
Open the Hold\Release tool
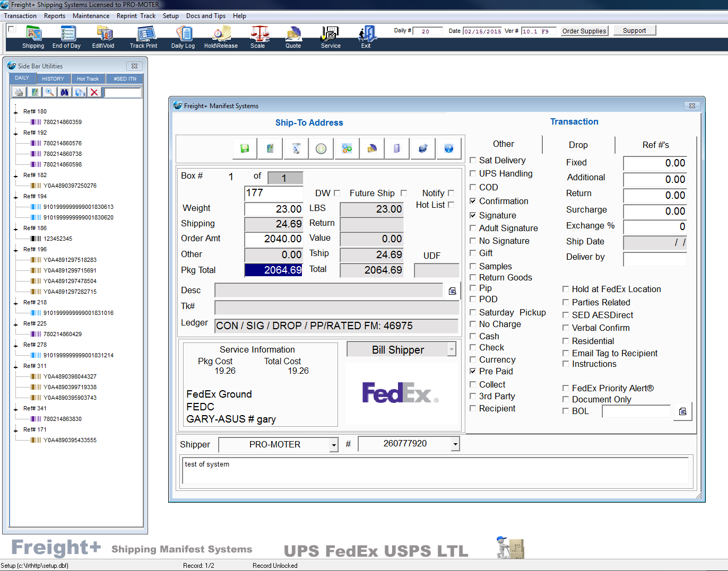point(221,38)
